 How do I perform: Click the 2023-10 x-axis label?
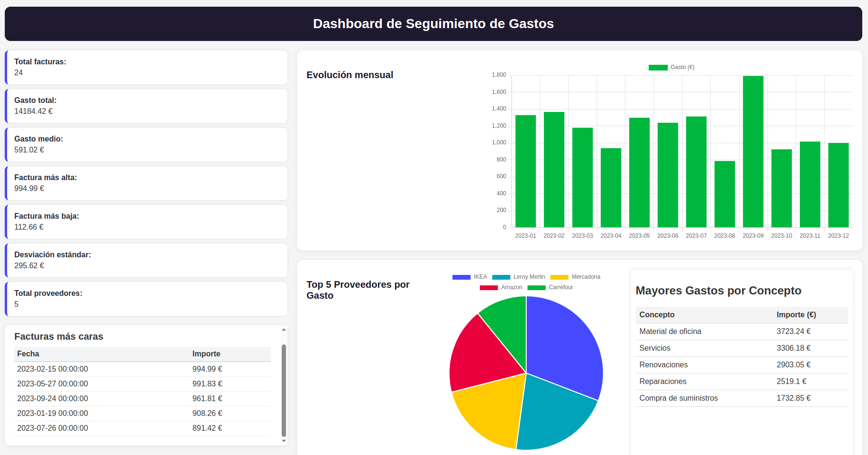(x=782, y=236)
